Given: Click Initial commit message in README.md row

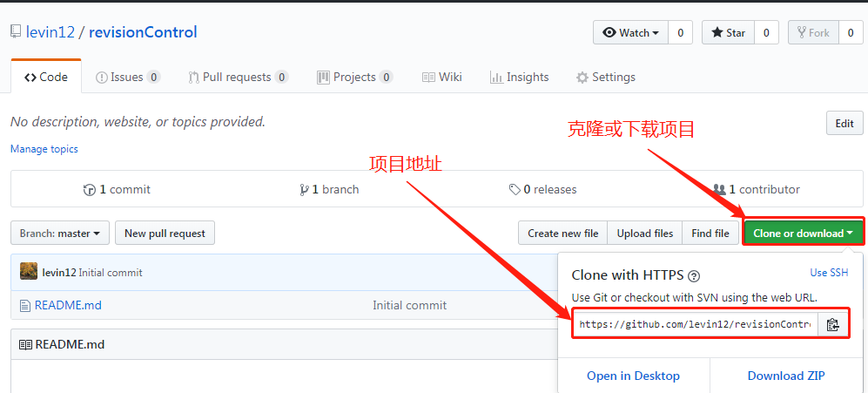Looking at the screenshot, I should 410,305.
